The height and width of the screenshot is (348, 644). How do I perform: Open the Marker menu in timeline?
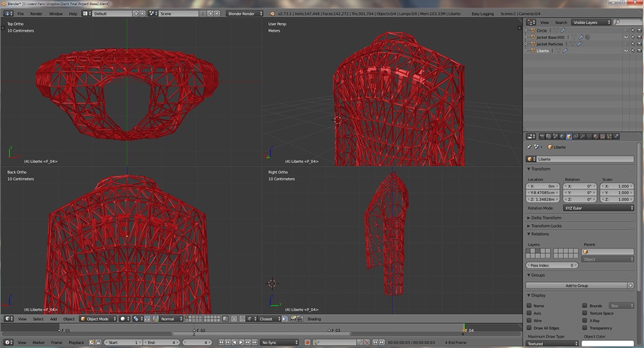point(39,342)
